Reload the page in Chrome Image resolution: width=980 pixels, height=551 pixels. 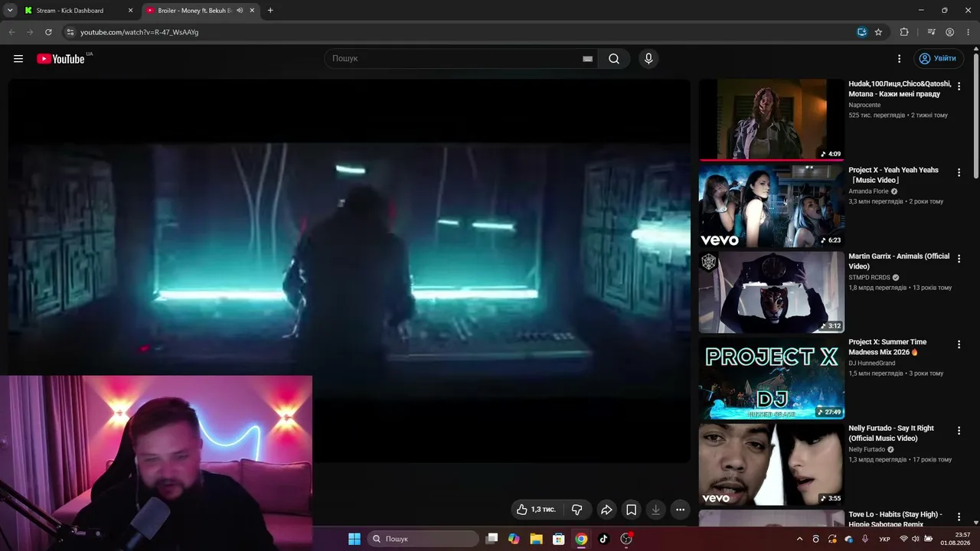click(48, 32)
